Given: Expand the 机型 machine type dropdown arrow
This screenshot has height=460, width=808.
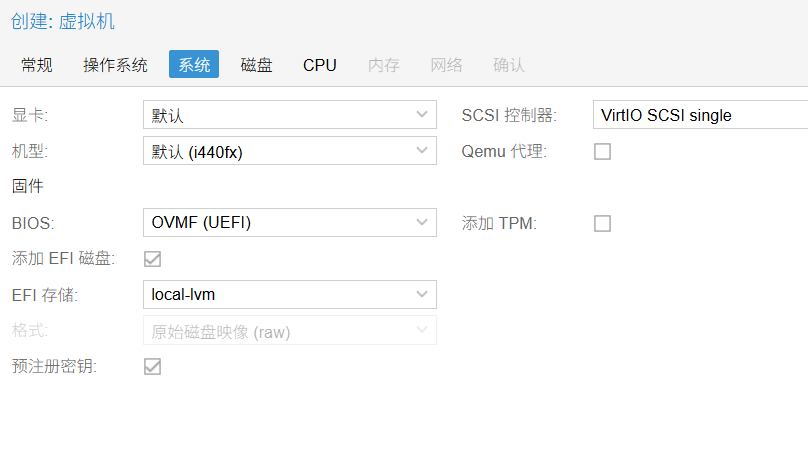Looking at the screenshot, I should (x=421, y=151).
